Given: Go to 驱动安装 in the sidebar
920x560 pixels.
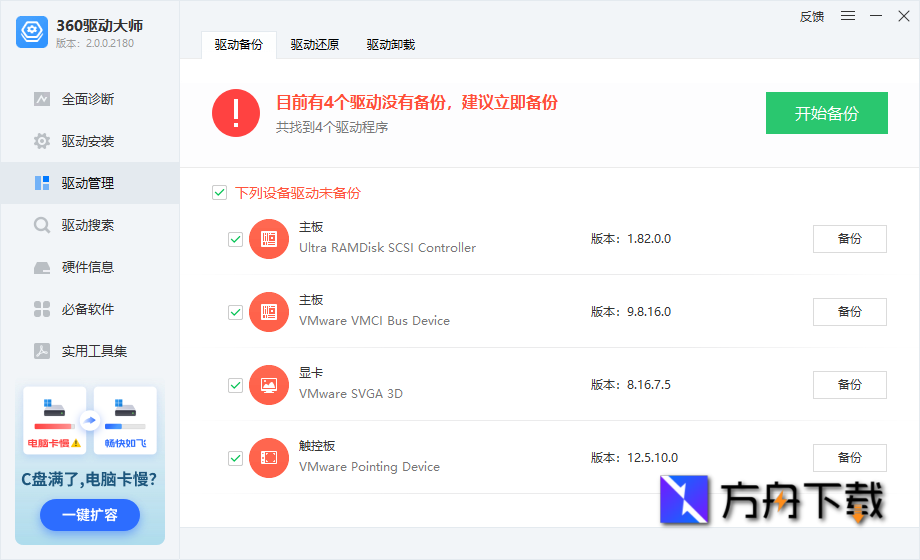Looking at the screenshot, I should [x=90, y=141].
